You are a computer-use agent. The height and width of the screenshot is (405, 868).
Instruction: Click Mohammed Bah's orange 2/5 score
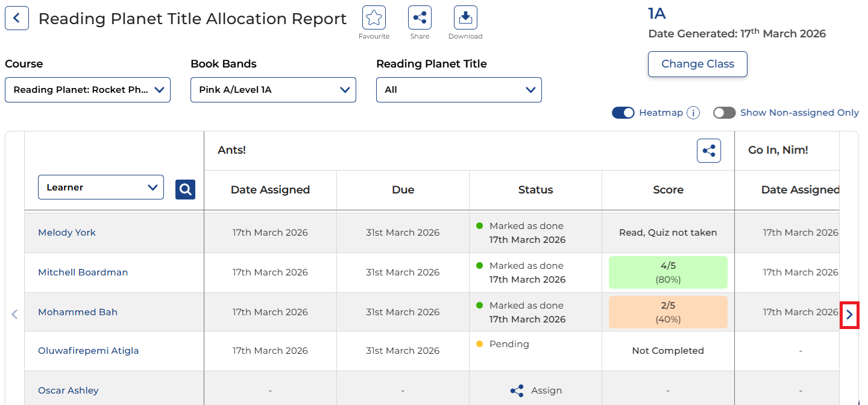[668, 312]
